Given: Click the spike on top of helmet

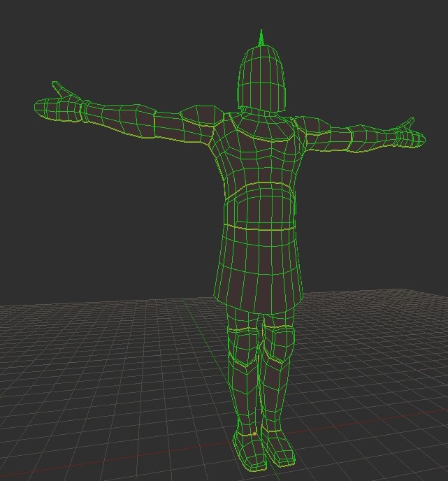Looking at the screenshot, I should coord(261,38).
